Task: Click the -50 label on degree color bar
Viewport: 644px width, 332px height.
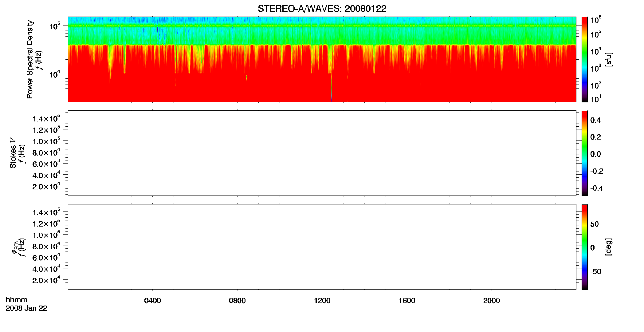Action: click(x=596, y=272)
